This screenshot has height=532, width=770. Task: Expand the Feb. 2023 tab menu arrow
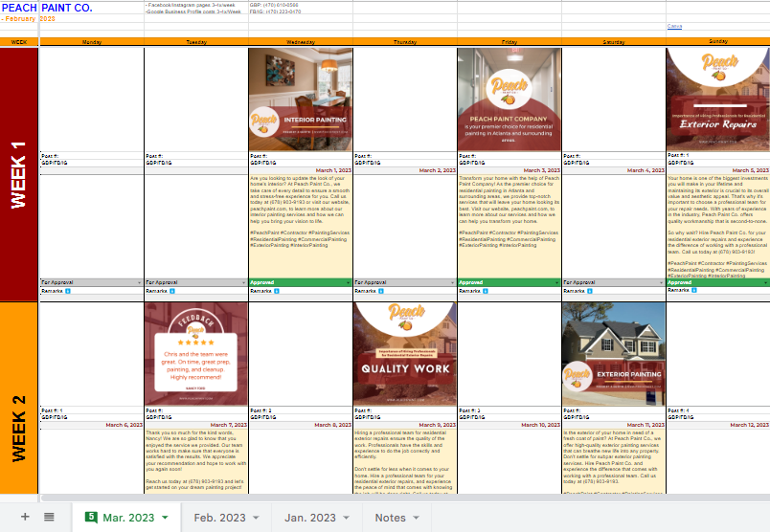click(x=256, y=518)
